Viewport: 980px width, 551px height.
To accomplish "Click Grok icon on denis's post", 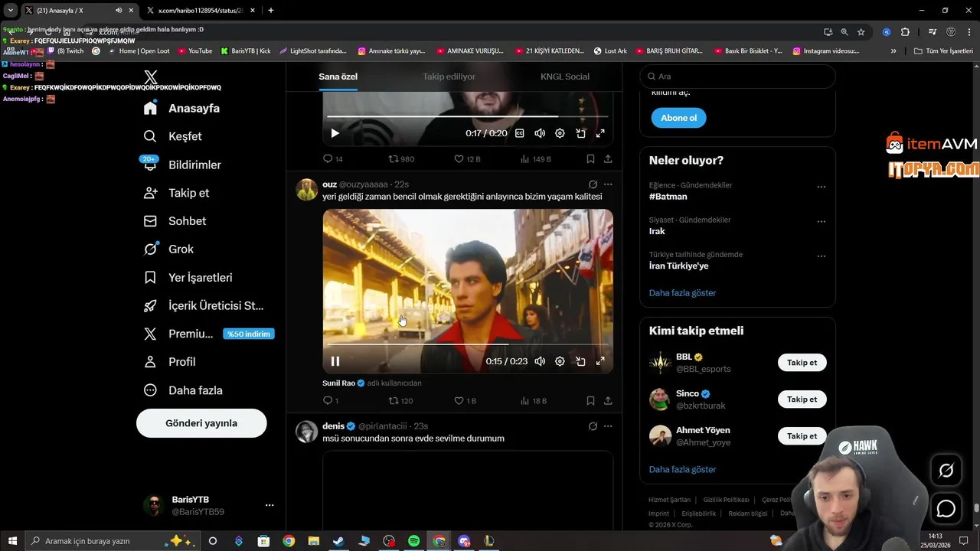I will tap(593, 426).
